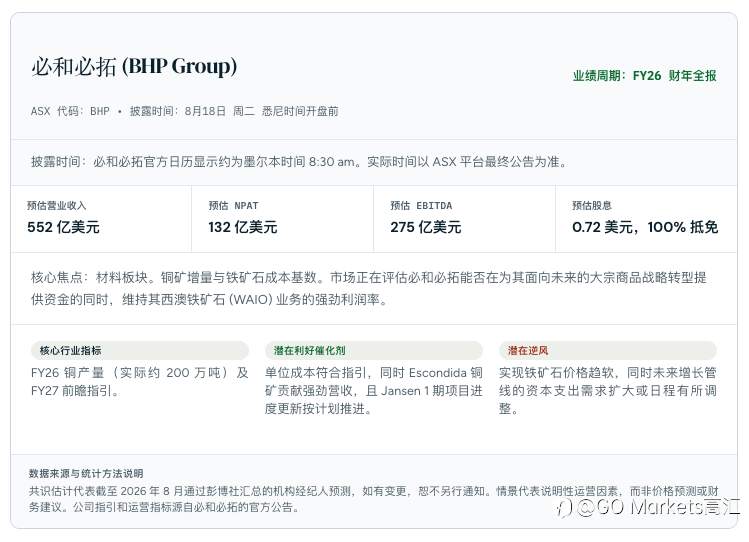Click the 预估 NPAT label

pyautogui.click(x=233, y=205)
